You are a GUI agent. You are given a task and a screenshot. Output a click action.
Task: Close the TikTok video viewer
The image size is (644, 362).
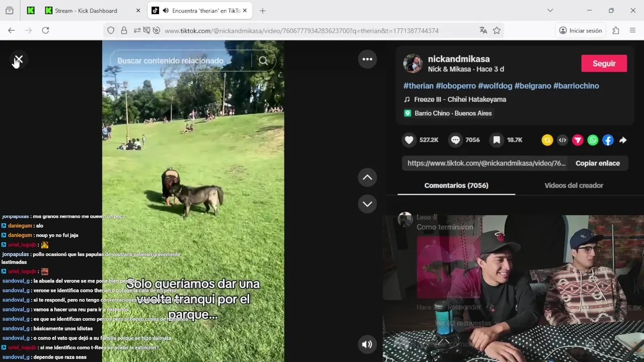[x=19, y=60]
